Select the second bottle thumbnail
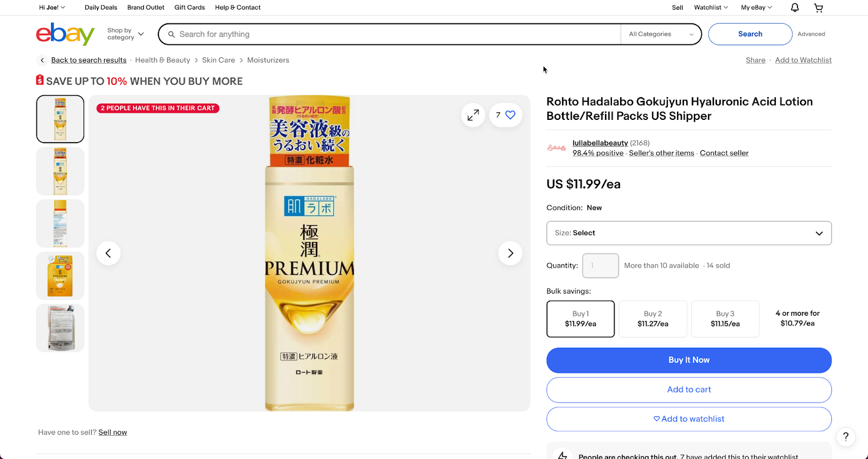868x459 pixels. coord(60,171)
